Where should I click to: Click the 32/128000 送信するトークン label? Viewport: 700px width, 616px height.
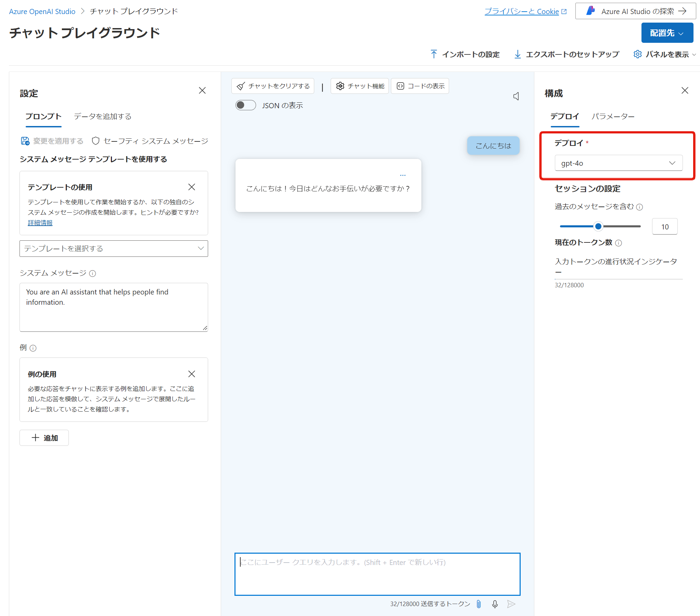[430, 604]
